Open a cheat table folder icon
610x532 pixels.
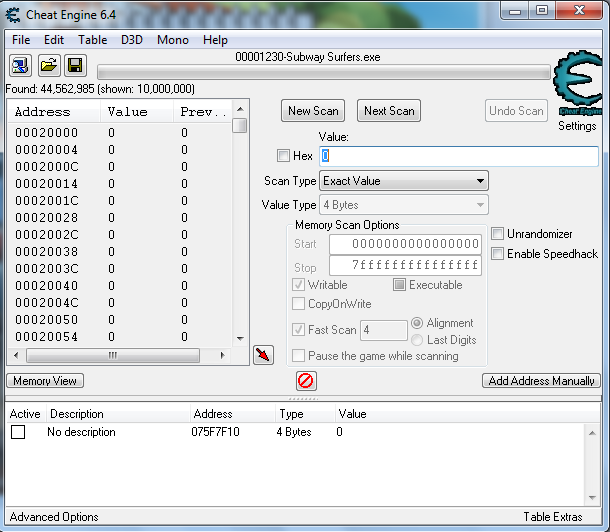49,65
